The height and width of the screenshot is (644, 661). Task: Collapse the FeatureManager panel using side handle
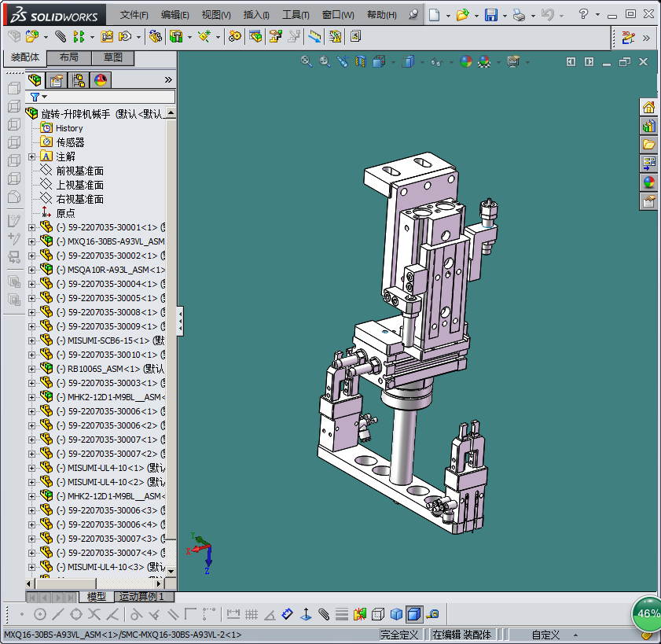point(180,321)
